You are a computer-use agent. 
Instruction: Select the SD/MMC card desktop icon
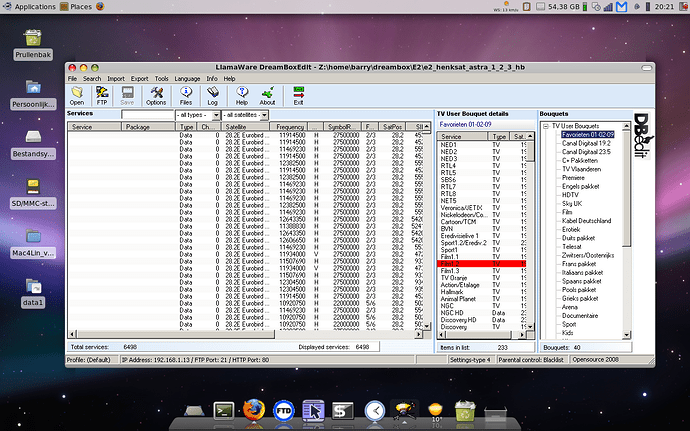(x=33, y=194)
